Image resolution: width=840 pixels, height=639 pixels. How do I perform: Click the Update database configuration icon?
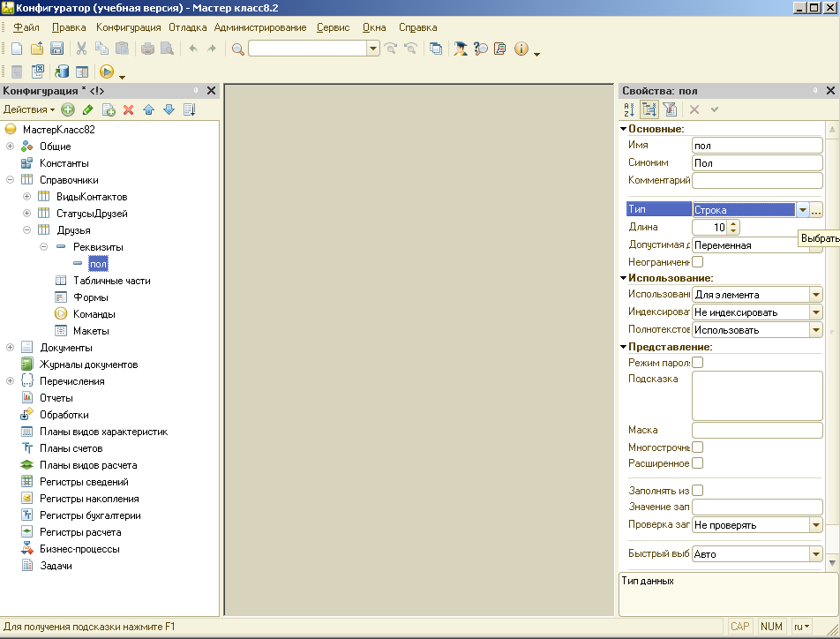(62, 71)
